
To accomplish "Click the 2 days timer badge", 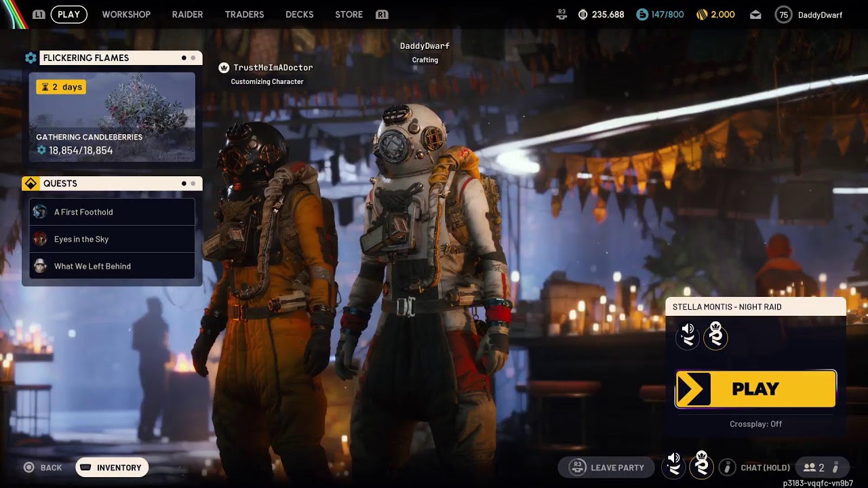I will [61, 87].
